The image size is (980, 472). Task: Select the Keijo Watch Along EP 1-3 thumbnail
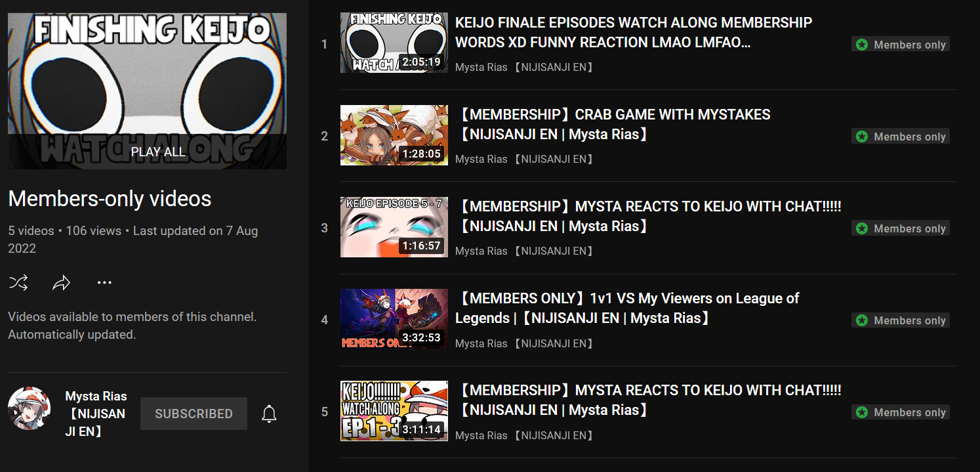(394, 411)
